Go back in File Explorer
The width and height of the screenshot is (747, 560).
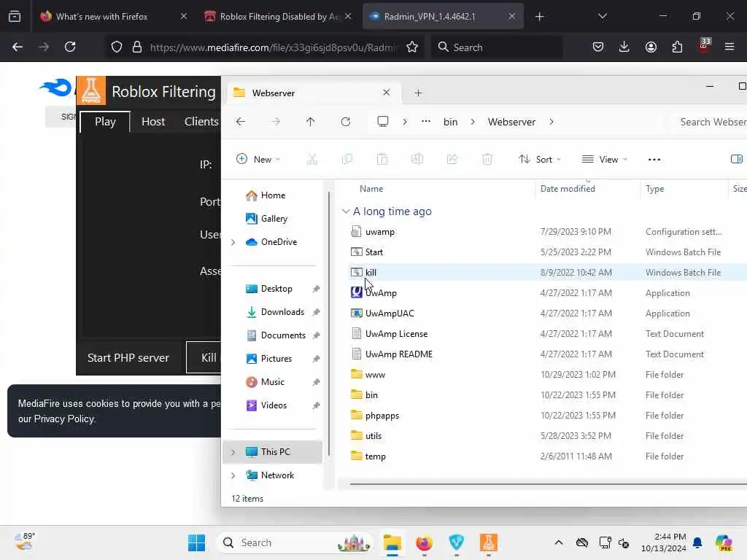(241, 122)
